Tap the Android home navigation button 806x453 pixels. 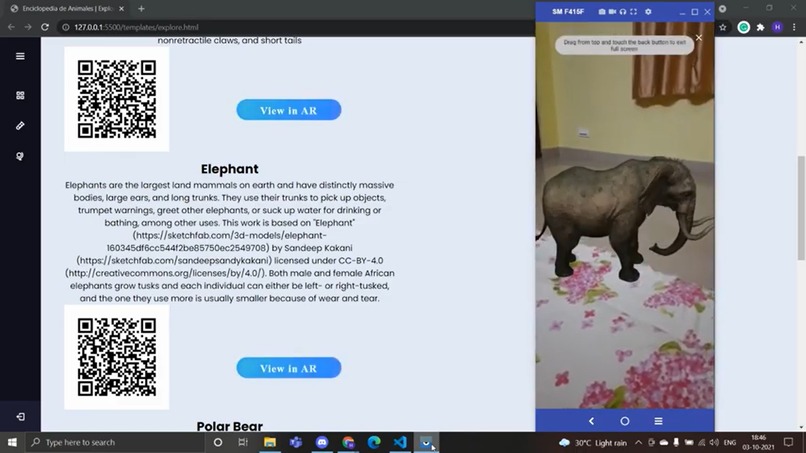click(625, 421)
